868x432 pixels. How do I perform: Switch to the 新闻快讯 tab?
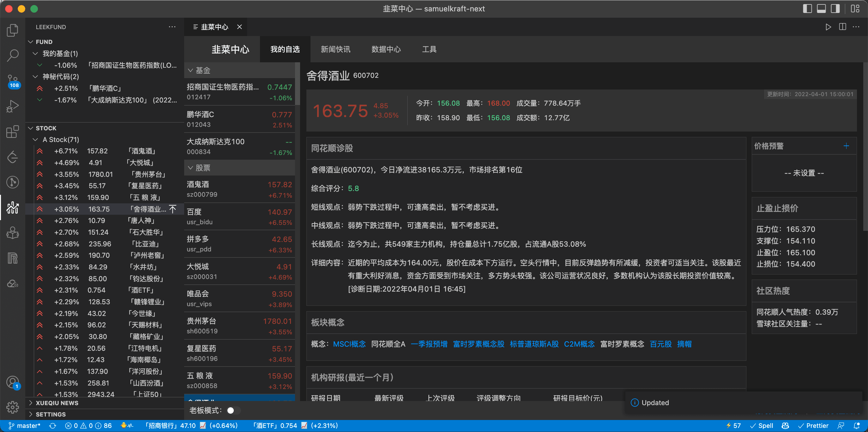(x=335, y=49)
